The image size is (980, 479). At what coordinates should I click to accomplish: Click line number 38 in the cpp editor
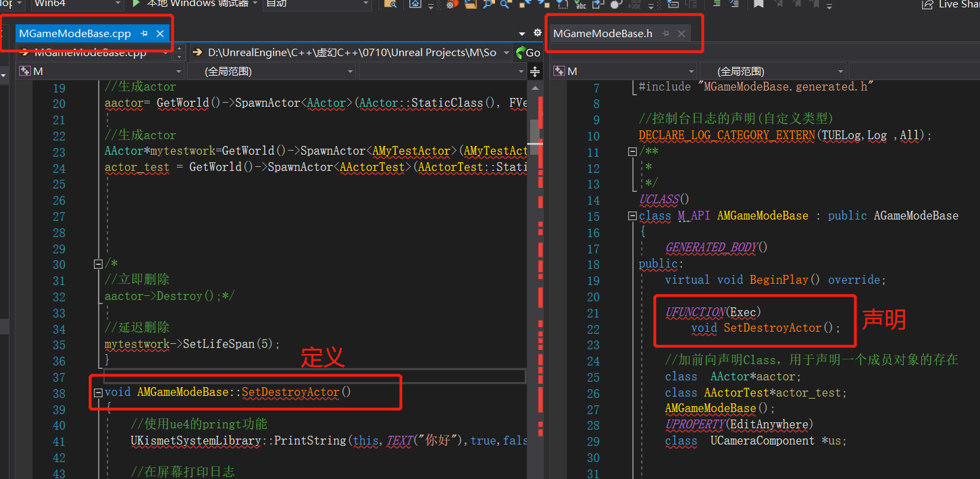tap(59, 393)
